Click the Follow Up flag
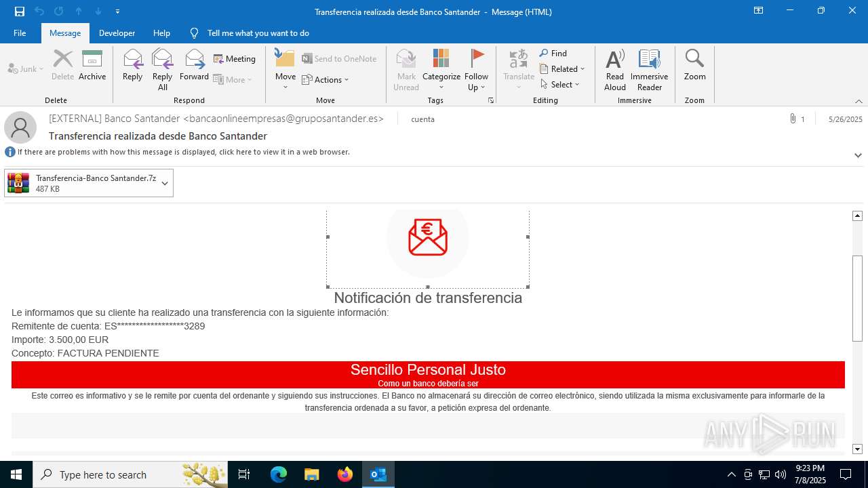Screen dimensions: 868x488 click(477, 70)
